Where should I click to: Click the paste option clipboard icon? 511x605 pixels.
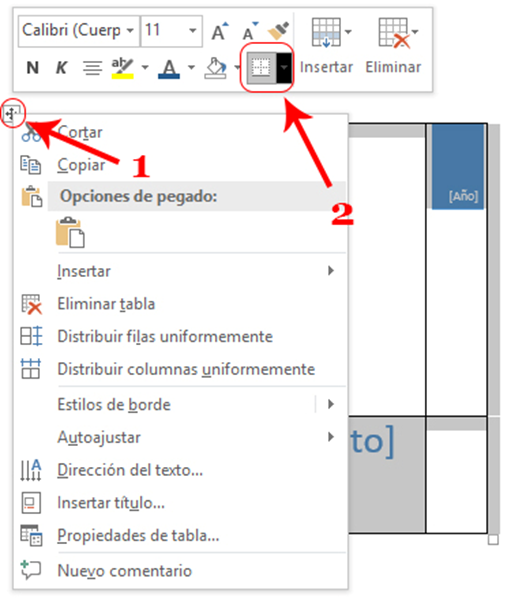70,232
